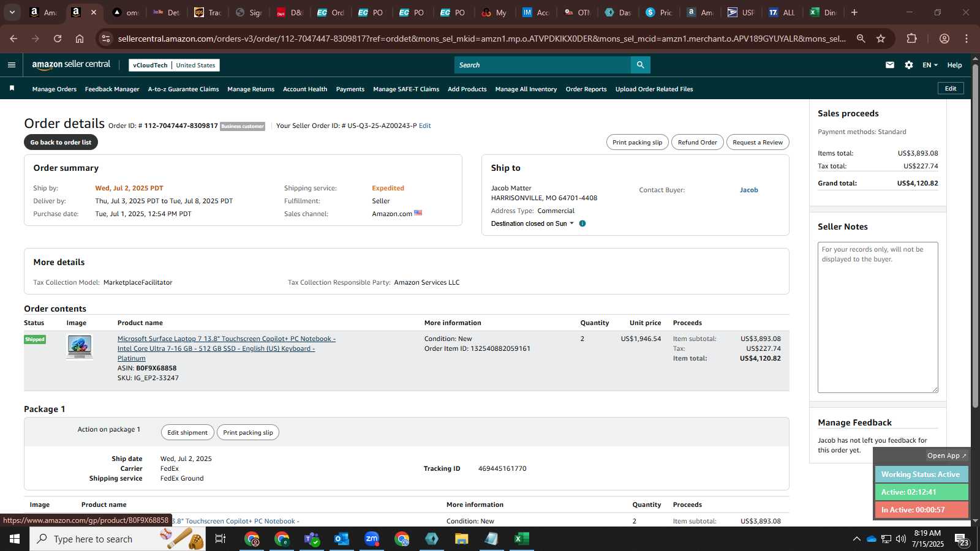Viewport: 980px width, 551px height.
Task: Open the tab search dropdown arrow
Action: 12,12
